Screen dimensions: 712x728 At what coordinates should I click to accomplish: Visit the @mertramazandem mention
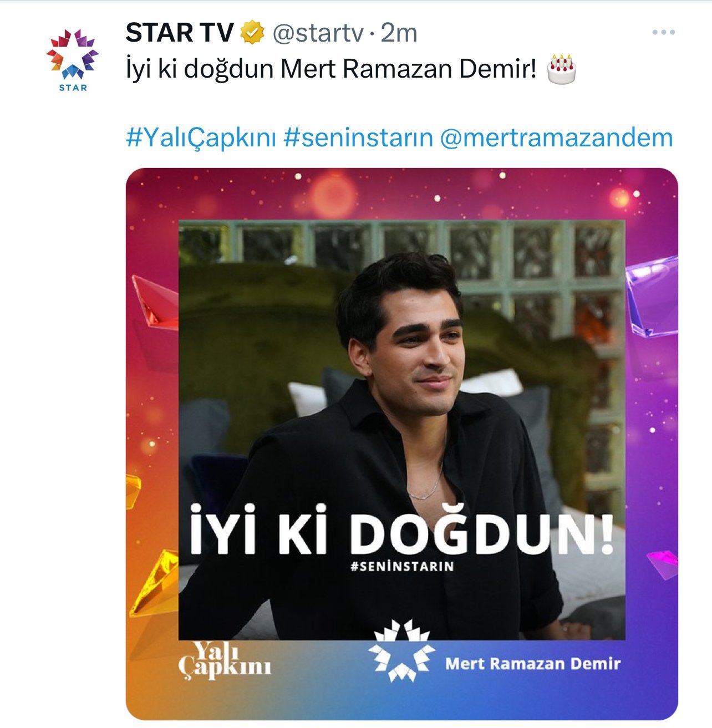556,138
